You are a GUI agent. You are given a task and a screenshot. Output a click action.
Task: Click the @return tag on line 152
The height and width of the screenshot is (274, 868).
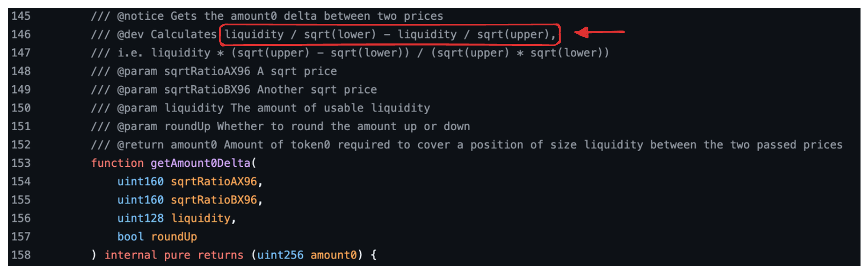click(140, 144)
